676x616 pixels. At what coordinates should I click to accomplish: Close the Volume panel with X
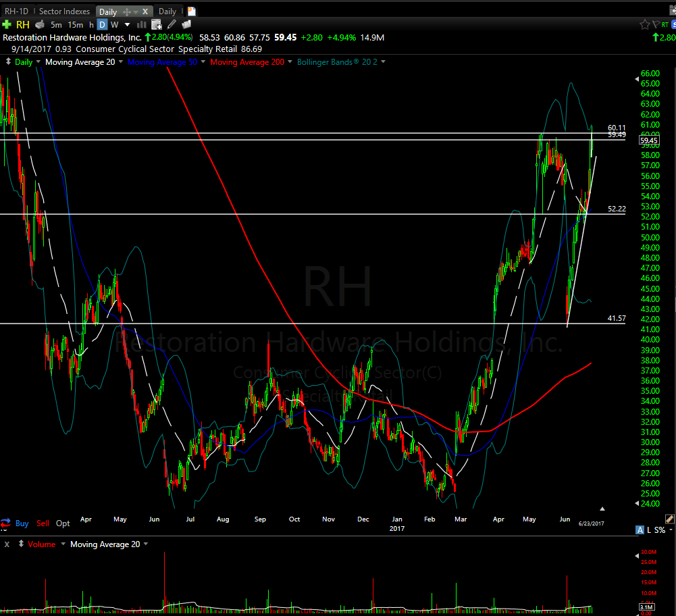(x=5, y=544)
